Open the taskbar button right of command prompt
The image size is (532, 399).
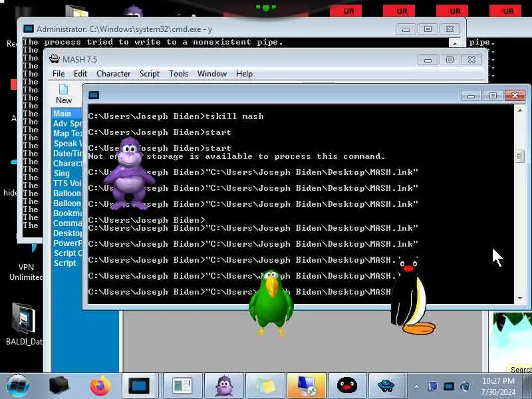(x=182, y=386)
